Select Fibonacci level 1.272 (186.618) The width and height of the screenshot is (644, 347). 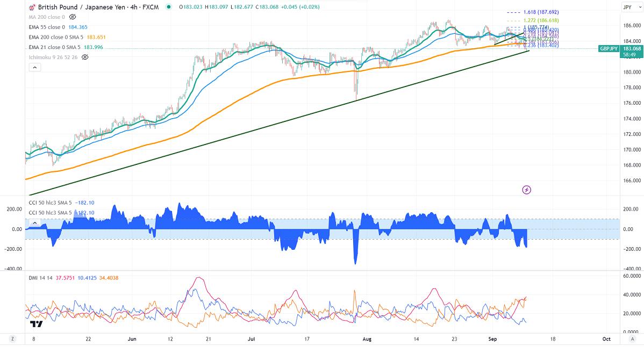tap(541, 20)
